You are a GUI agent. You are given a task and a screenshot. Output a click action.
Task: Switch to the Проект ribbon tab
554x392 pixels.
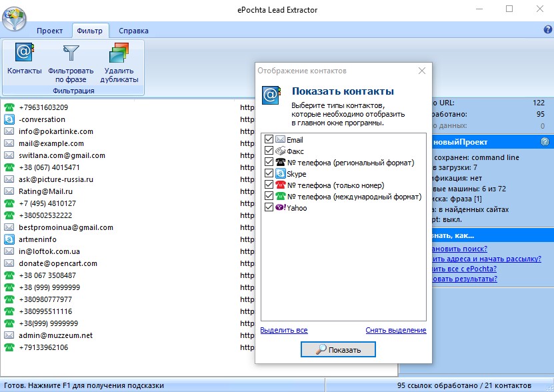49,31
